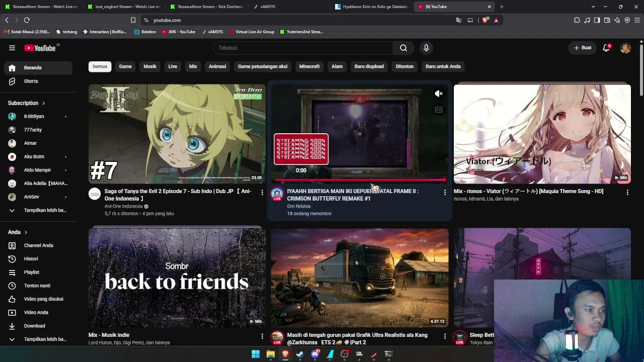Open the account avatar menu
The image size is (644, 362).
pos(625,48)
